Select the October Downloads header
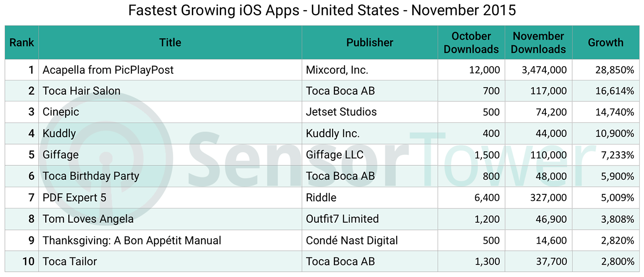This screenshot has width=644, height=277. [471, 43]
